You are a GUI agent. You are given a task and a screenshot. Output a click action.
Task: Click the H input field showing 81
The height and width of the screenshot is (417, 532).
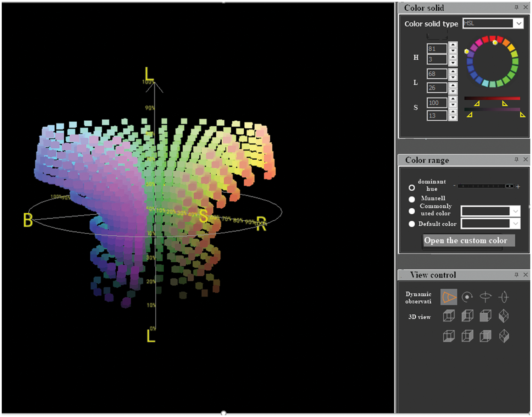click(437, 49)
